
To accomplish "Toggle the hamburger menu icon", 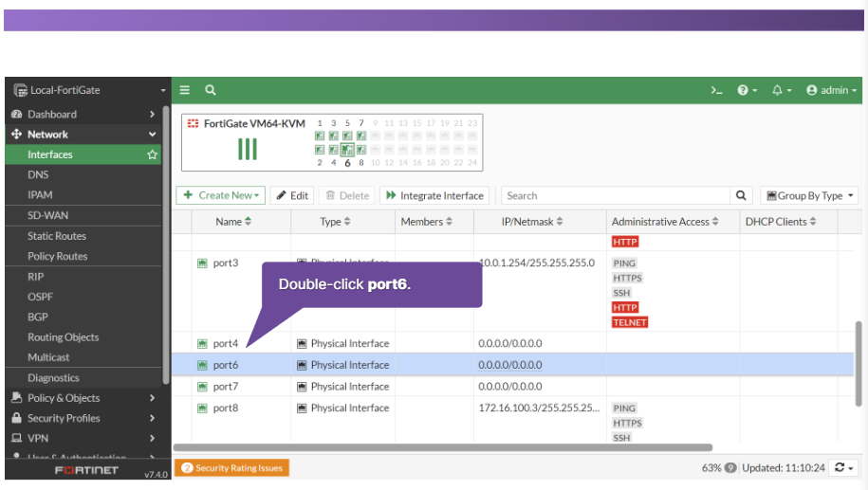I will pyautogui.click(x=184, y=90).
